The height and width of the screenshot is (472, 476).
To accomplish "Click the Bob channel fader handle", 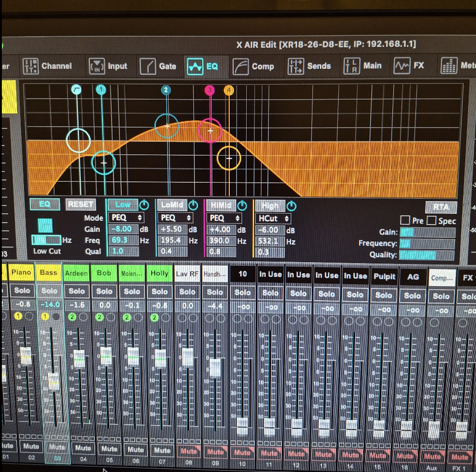I will coord(106,357).
